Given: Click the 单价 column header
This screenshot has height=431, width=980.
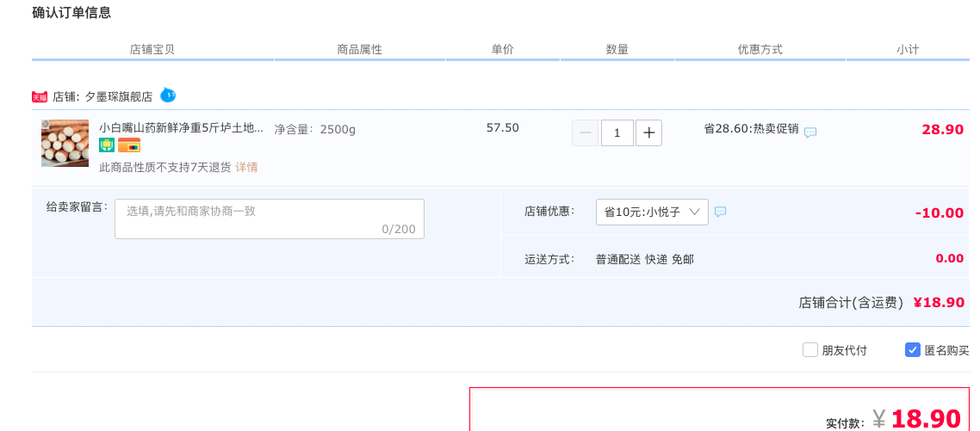Looking at the screenshot, I should pyautogui.click(x=503, y=49).
